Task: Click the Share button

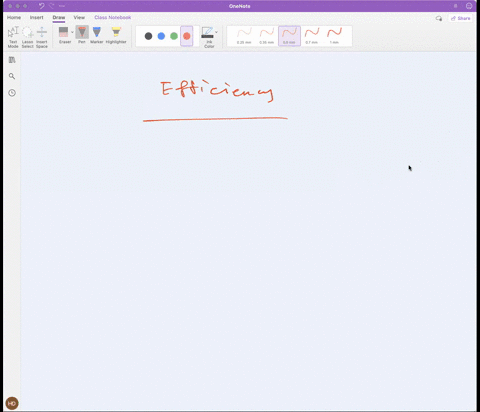Action: tap(461, 18)
